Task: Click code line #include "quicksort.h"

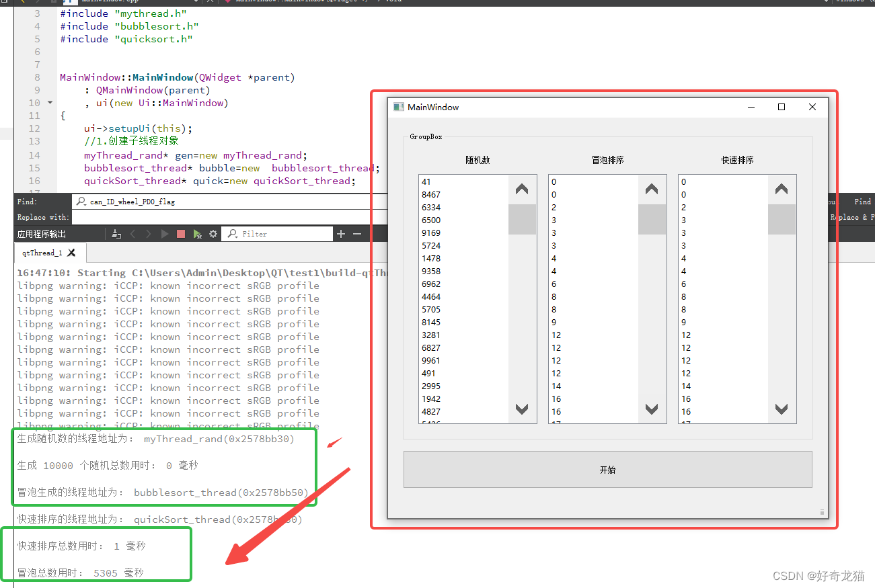Action: click(126, 39)
